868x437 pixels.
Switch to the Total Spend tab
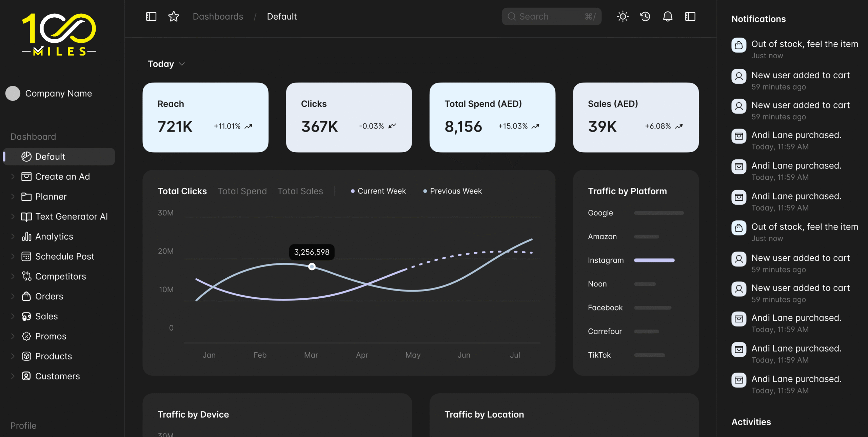[x=242, y=191]
